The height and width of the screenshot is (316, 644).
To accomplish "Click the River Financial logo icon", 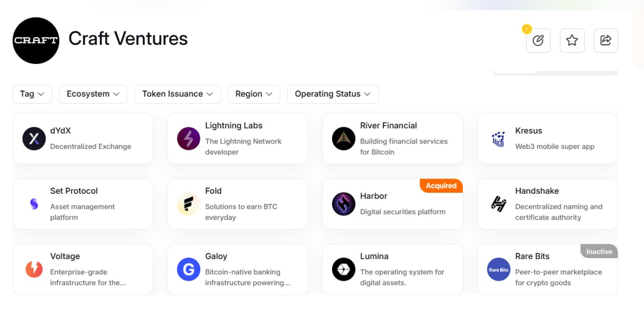I will [x=344, y=138].
